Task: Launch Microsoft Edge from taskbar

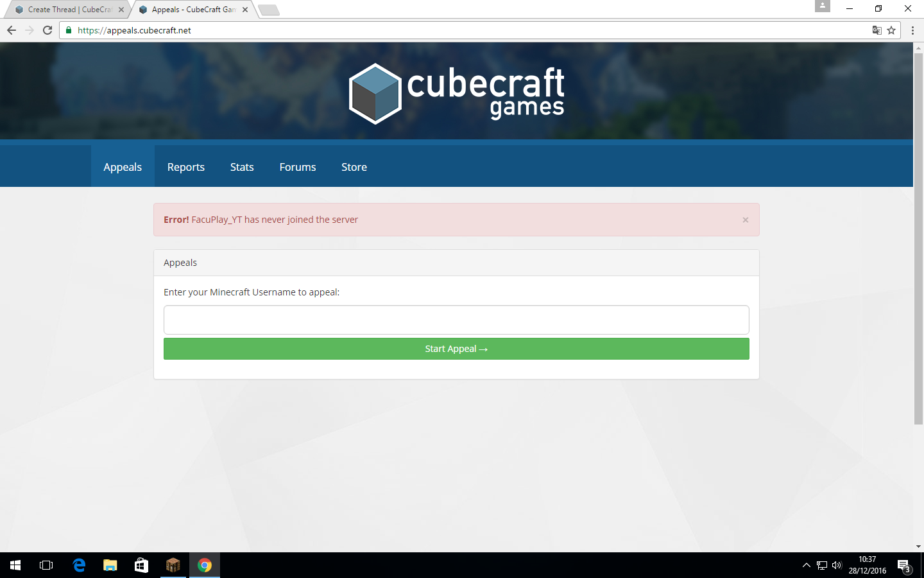Action: click(79, 565)
